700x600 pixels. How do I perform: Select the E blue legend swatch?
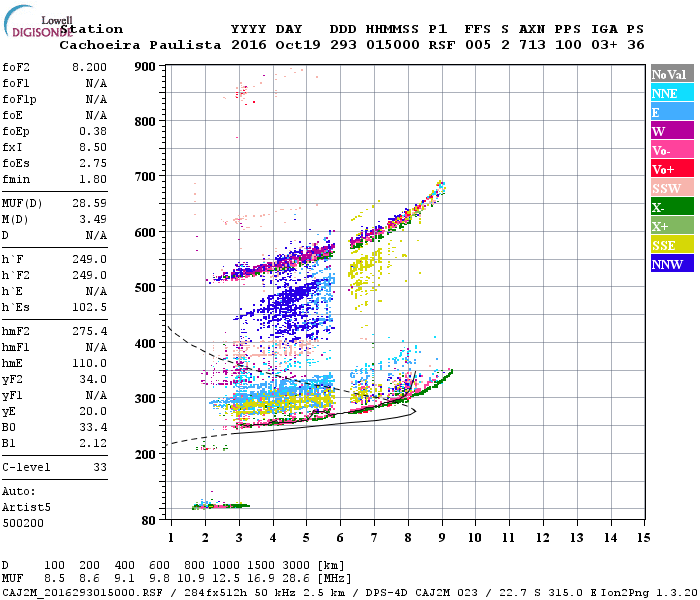672,112
